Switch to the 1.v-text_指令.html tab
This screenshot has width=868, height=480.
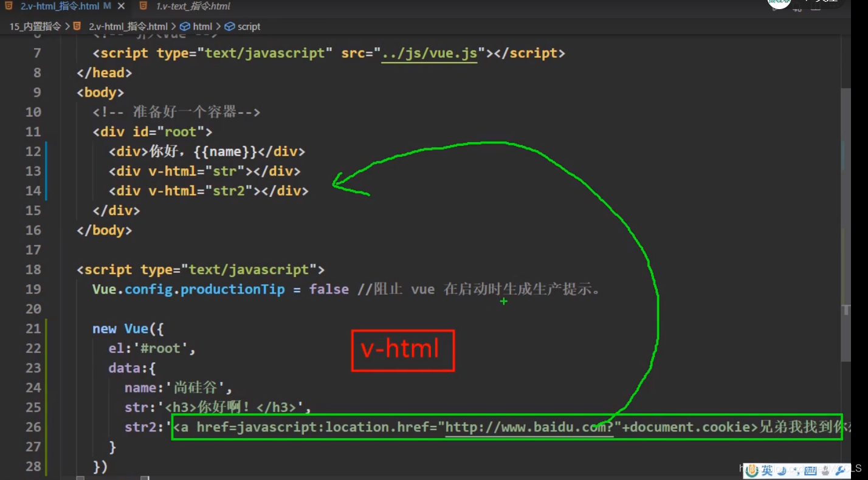[x=193, y=6]
